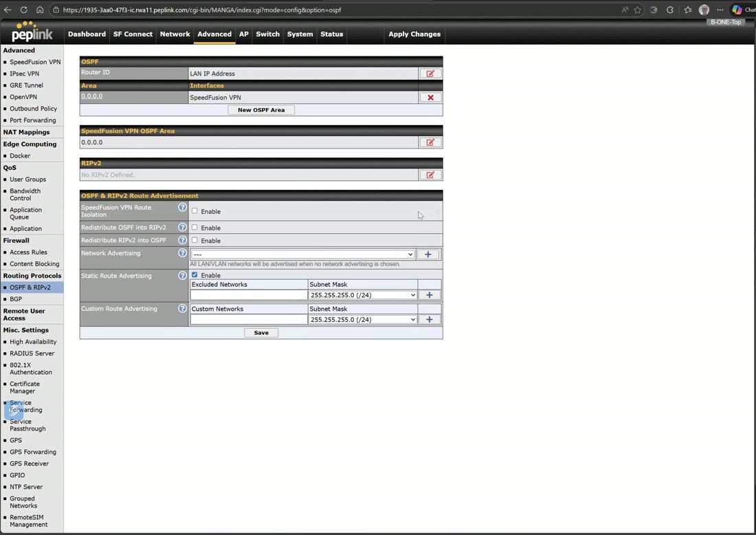The width and height of the screenshot is (756, 535).
Task: Open the Copilot chat icon
Action: tap(737, 10)
